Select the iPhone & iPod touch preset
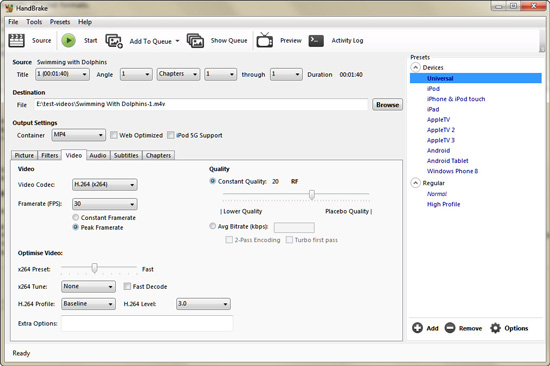Screen dimensions: 550x366 tap(456, 99)
